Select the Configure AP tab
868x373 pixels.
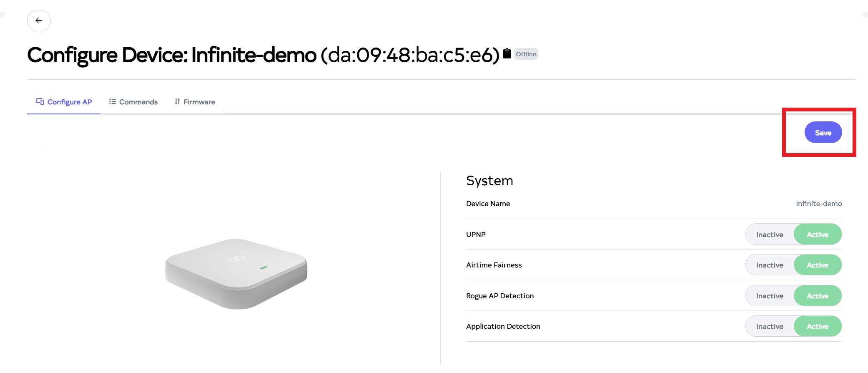coord(69,102)
